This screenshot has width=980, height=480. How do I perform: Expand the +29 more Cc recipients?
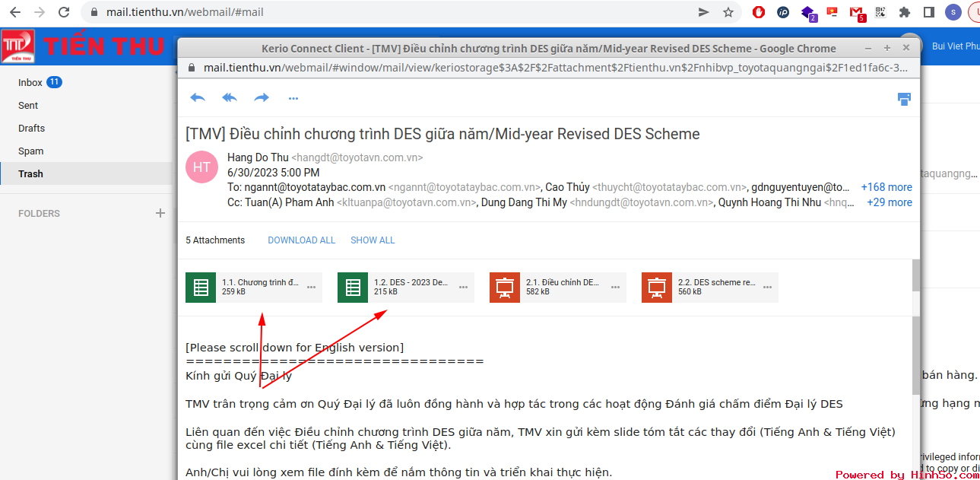pyautogui.click(x=889, y=202)
